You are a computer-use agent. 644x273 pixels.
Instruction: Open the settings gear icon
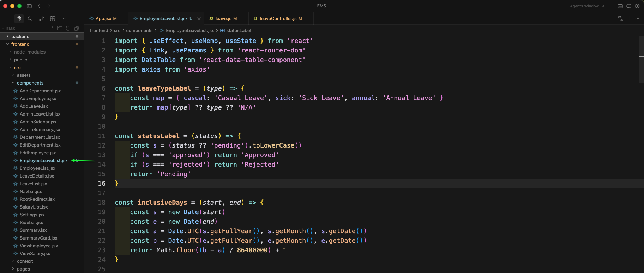(637, 6)
